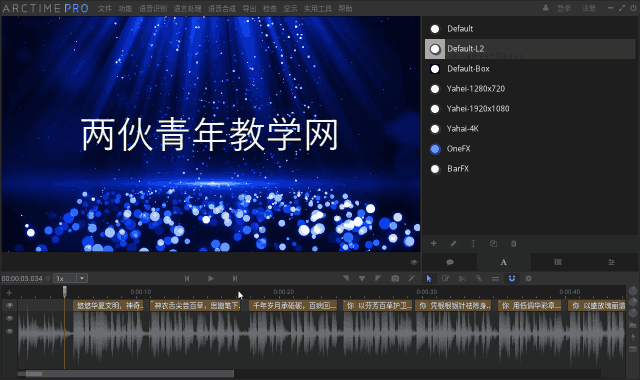This screenshot has width=640, height=380.
Task: Jump to the previous subtitle
Action: pos(187,278)
